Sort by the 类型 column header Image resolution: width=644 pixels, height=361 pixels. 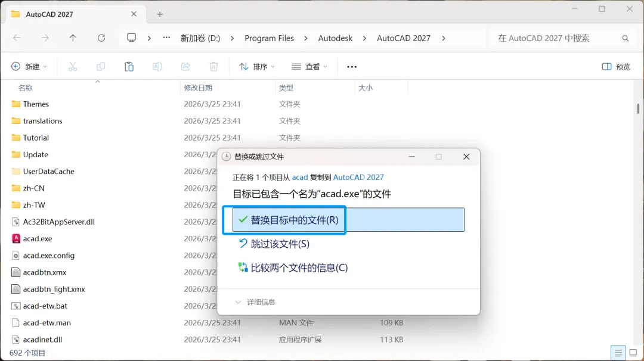(286, 88)
